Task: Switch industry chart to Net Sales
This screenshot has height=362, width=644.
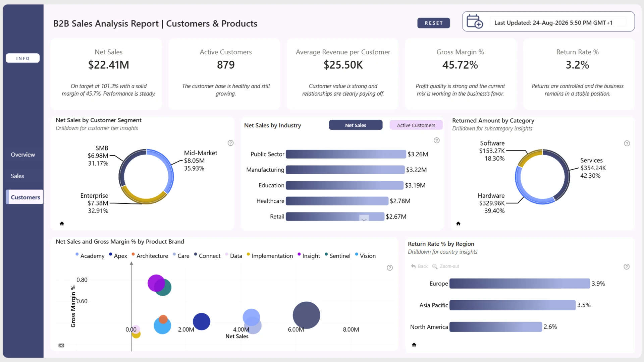Action: tap(356, 125)
